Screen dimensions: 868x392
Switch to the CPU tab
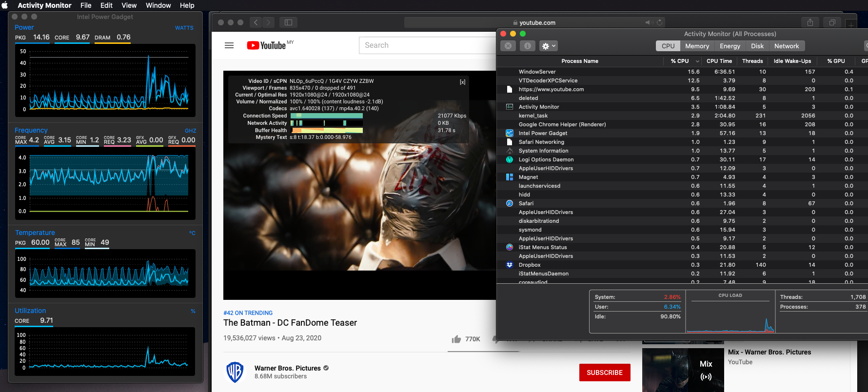[668, 46]
